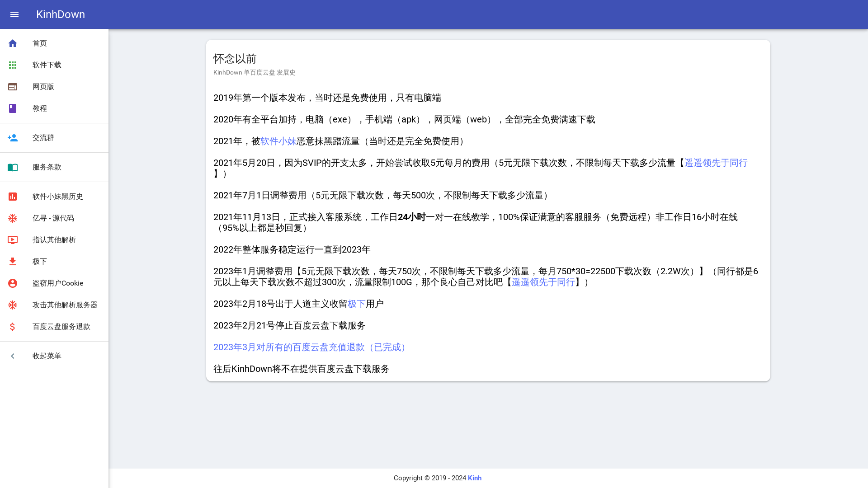
Task: Click the open book icon for 服务条款
Action: pyautogui.click(x=13, y=167)
